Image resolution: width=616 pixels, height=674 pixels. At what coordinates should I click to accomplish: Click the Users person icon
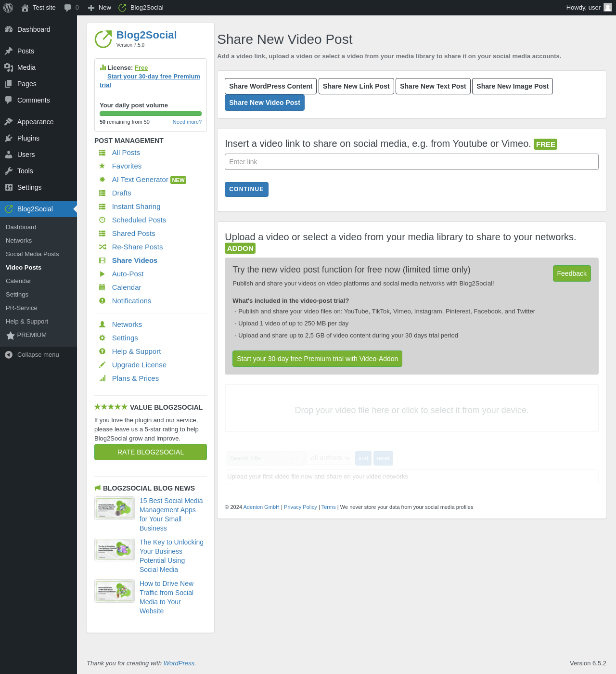tap(9, 155)
